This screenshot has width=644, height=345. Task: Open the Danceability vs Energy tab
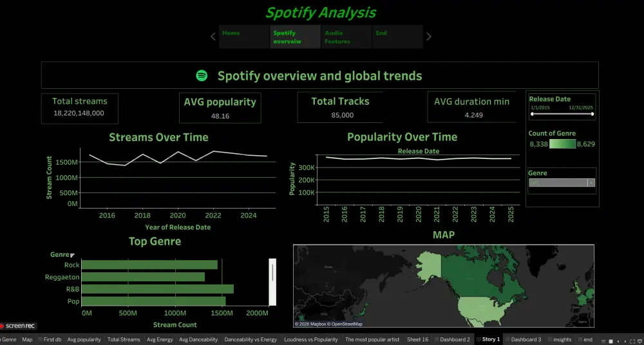click(x=251, y=340)
